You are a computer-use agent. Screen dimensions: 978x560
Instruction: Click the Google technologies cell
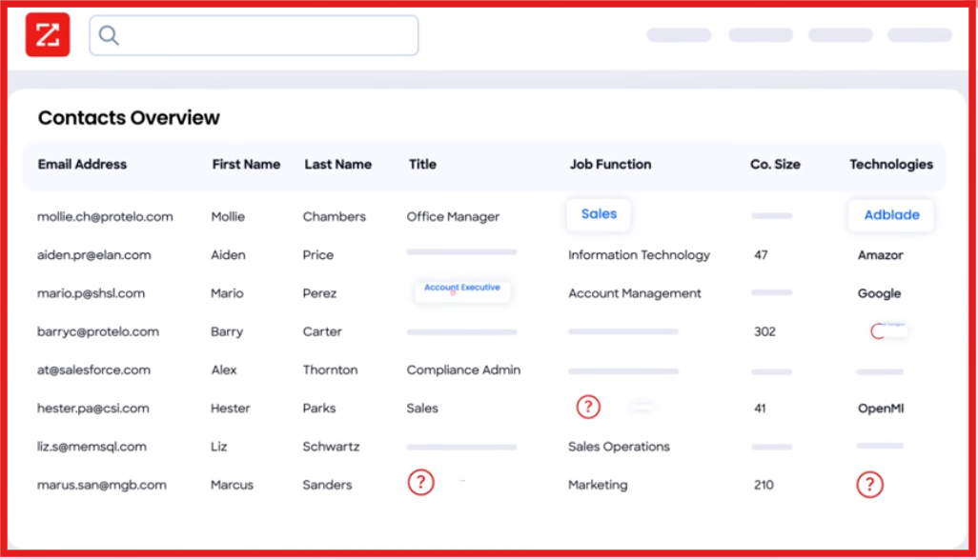(879, 293)
